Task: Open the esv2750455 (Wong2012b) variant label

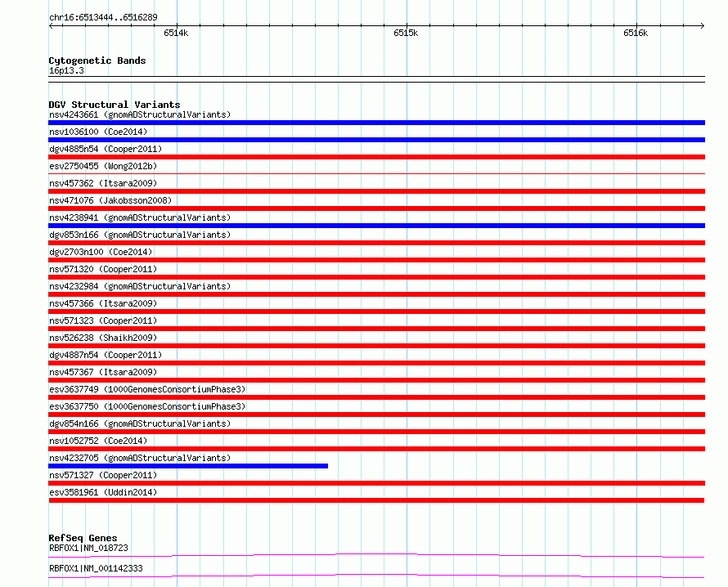Action: click(x=103, y=166)
